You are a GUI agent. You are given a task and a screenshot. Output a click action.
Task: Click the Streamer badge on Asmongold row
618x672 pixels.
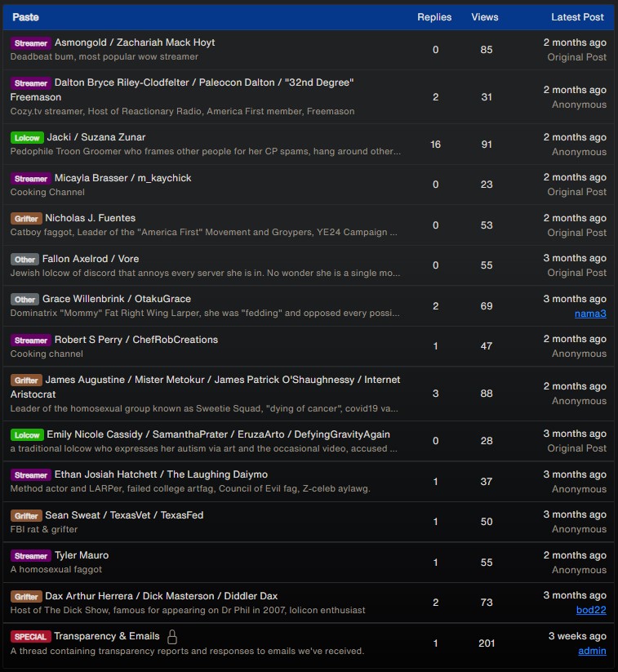pos(31,42)
